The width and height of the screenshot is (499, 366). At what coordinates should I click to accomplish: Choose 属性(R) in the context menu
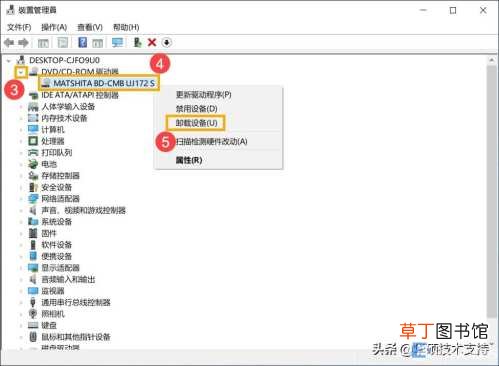point(189,160)
